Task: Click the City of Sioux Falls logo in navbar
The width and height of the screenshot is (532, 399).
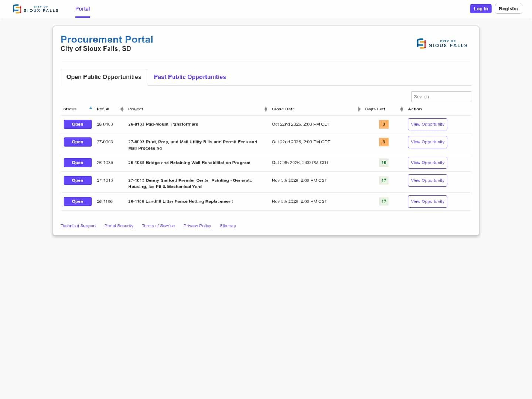Action: point(35,9)
